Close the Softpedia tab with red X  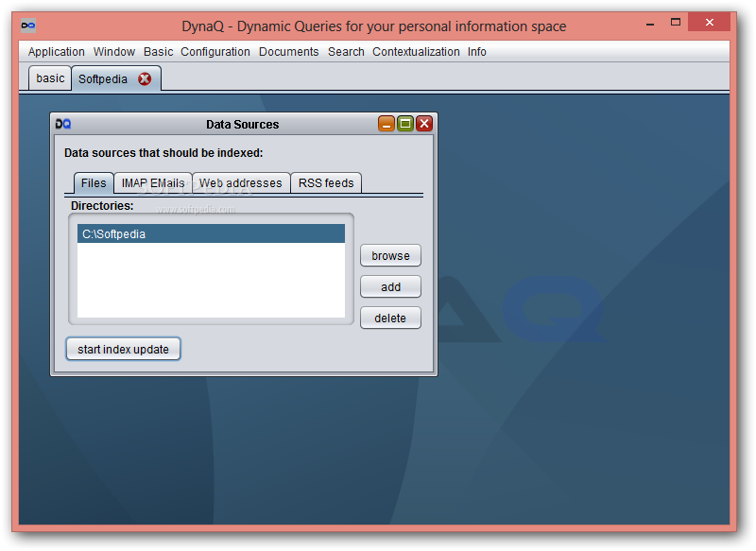coord(145,78)
